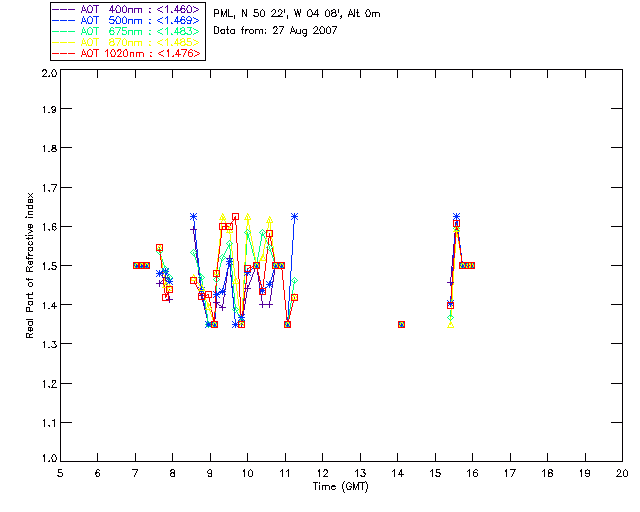The height and width of the screenshot is (512, 640).
Task: Click the y-axis tick label 1.3
Action: tap(49, 344)
